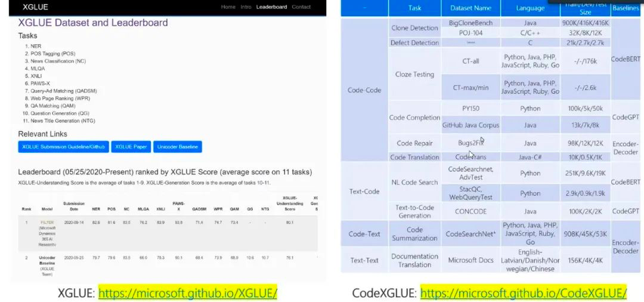The width and height of the screenshot is (644, 302).
Task: Click the Code Repair task cell
Action: click(x=414, y=143)
